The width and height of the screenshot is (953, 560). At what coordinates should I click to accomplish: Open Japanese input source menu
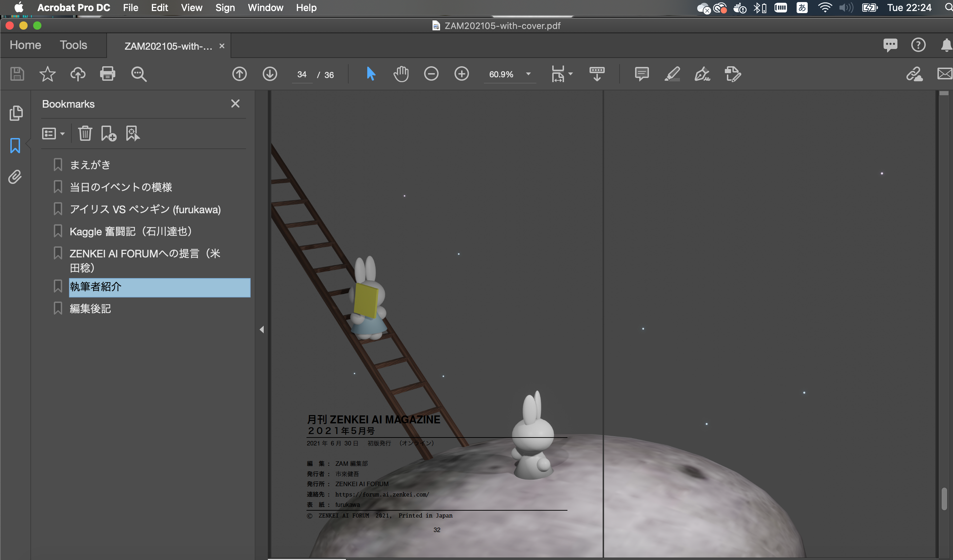(x=802, y=8)
